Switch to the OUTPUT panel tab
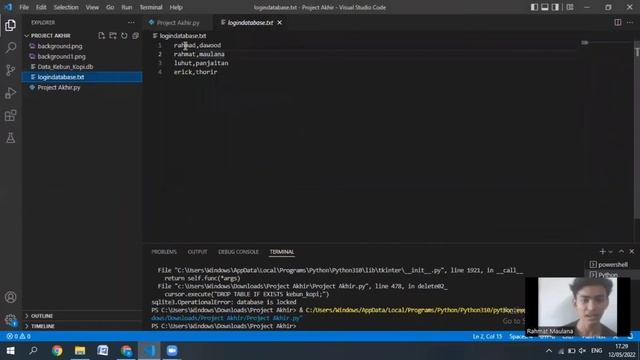The width and height of the screenshot is (640, 360). (x=198, y=252)
